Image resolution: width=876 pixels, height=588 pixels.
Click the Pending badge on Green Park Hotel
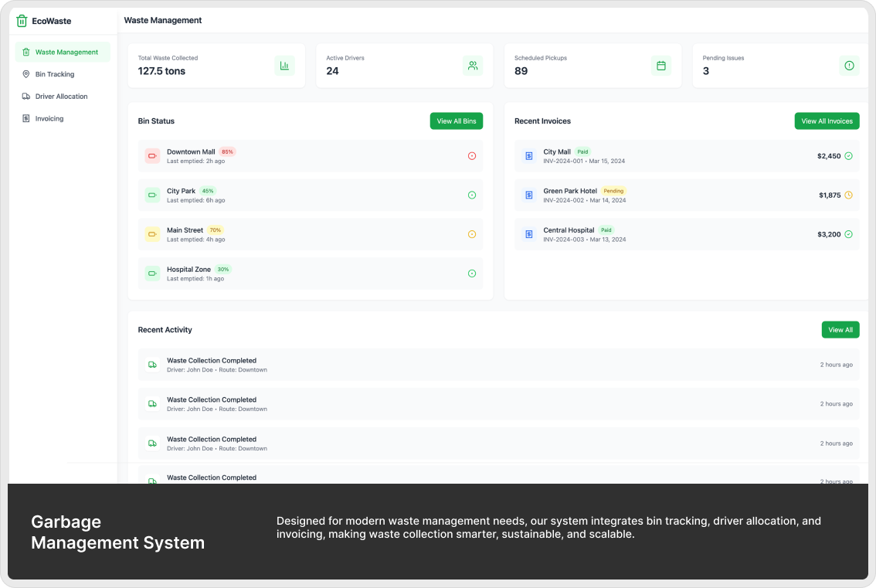[x=613, y=191]
